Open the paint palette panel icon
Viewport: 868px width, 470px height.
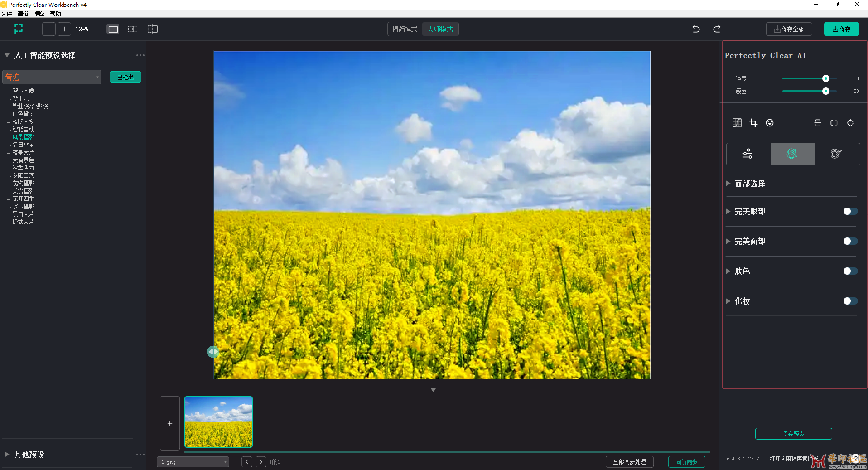836,154
